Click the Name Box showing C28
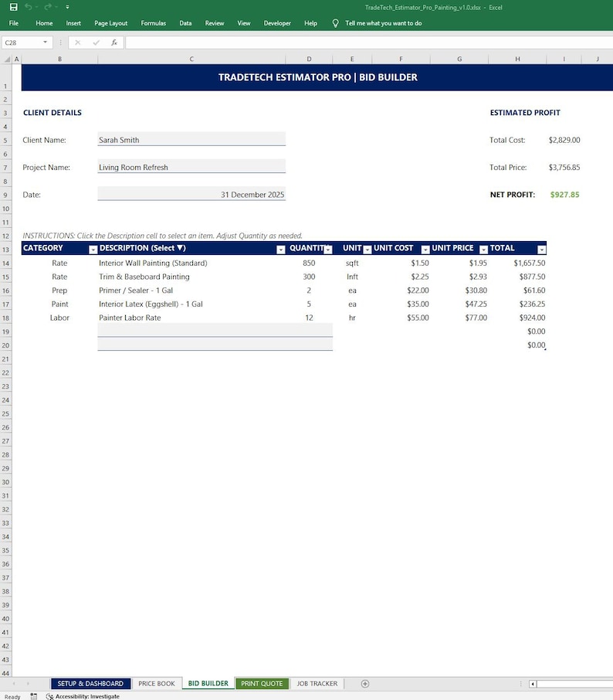This screenshot has width=613, height=700. (22, 42)
